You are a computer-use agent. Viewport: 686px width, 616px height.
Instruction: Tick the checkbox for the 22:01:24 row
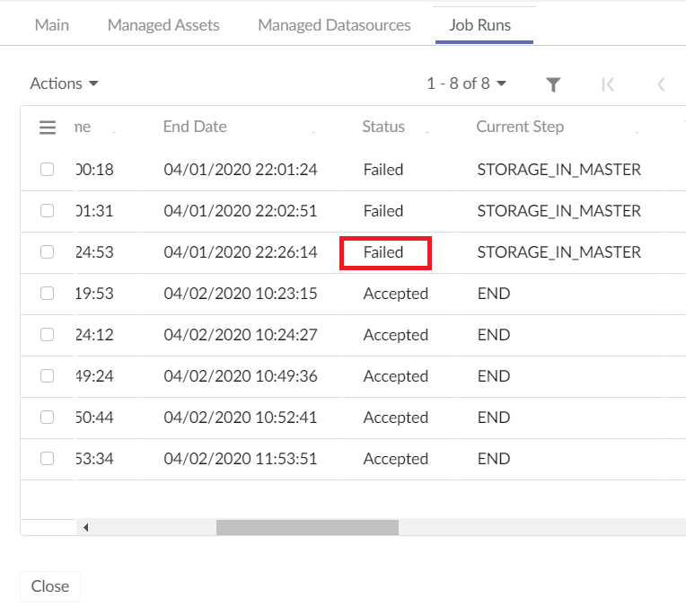[x=48, y=170]
